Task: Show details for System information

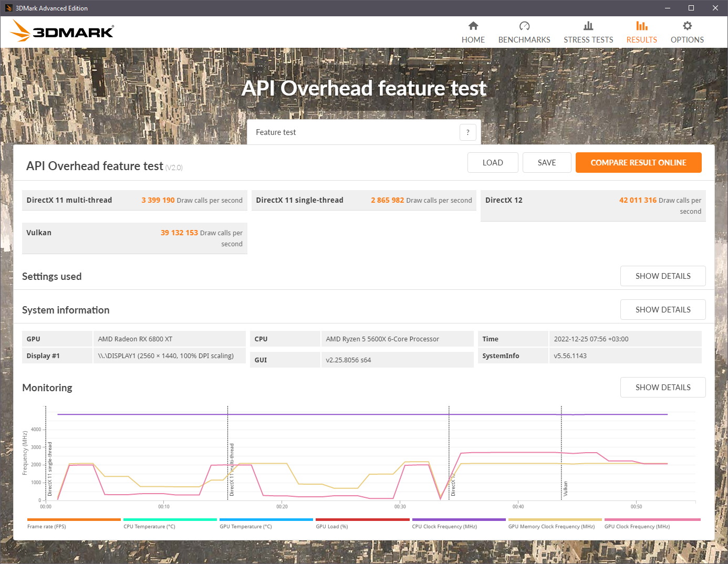Action: (663, 310)
